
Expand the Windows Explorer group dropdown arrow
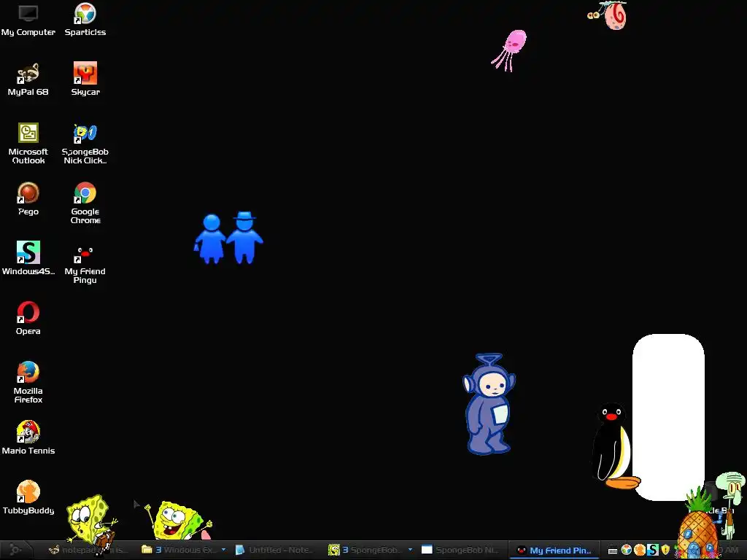pyautogui.click(x=223, y=550)
